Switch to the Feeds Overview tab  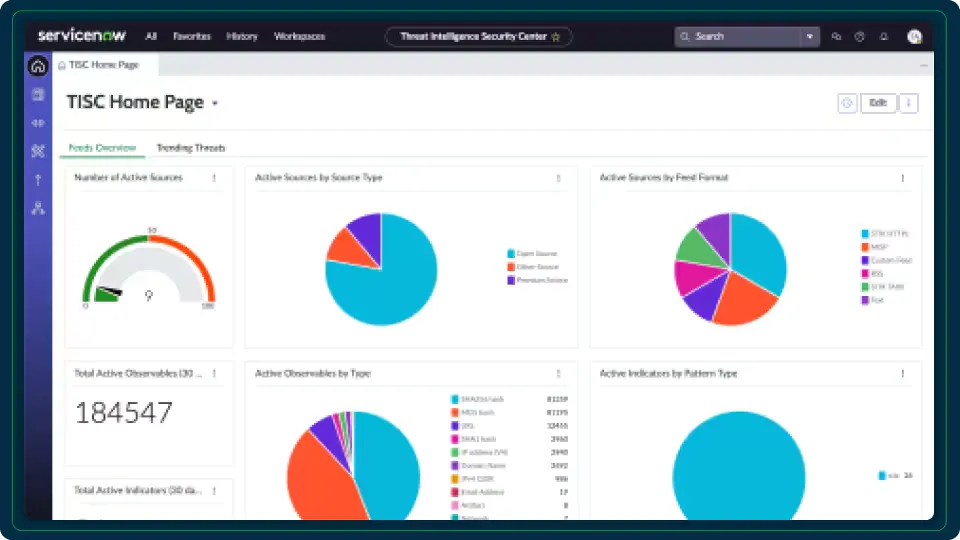[102, 148]
